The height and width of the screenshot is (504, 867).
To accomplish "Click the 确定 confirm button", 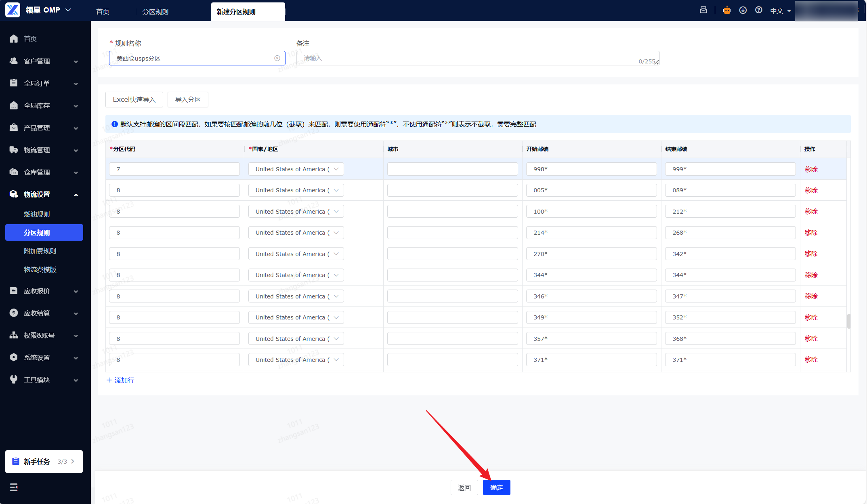I will [x=496, y=487].
